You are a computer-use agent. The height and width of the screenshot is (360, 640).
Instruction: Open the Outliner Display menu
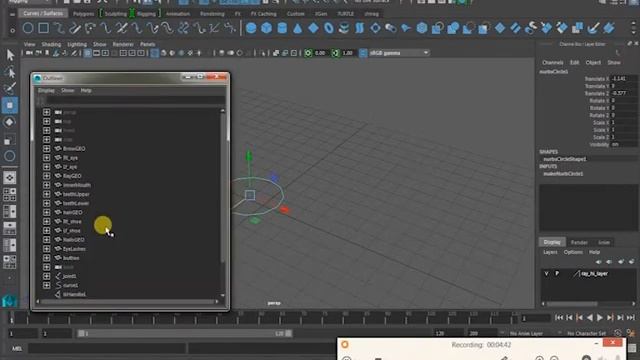(x=46, y=90)
